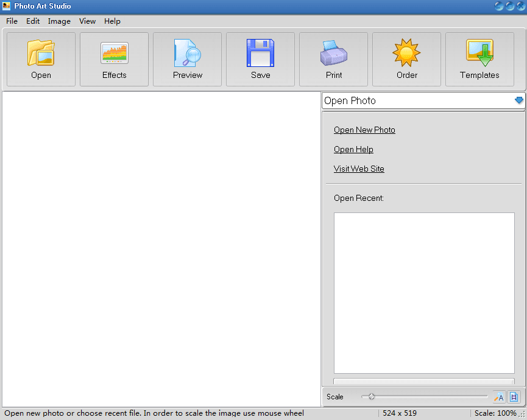527x420 pixels.
Task: Click inside the Open Recent list box
Action: coord(424,292)
